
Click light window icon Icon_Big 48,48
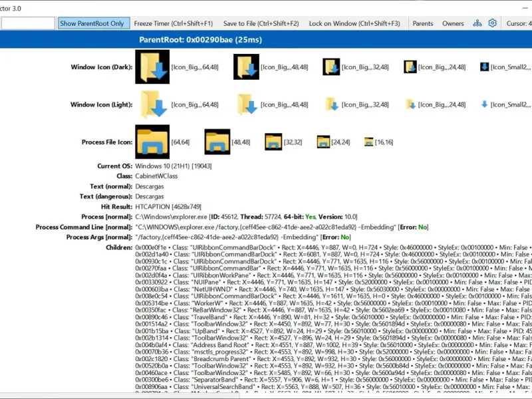coord(246,104)
